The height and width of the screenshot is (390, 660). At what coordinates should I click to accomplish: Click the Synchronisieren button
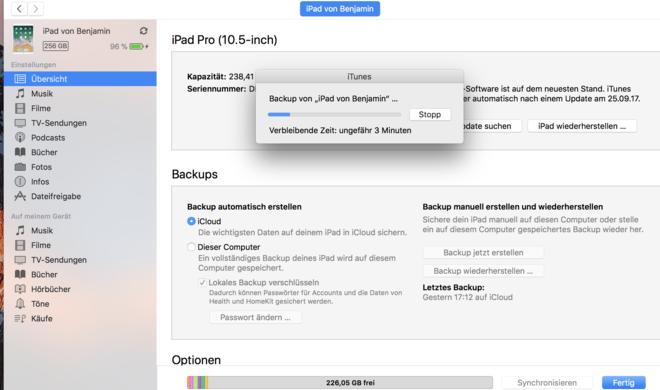pyautogui.click(x=547, y=383)
